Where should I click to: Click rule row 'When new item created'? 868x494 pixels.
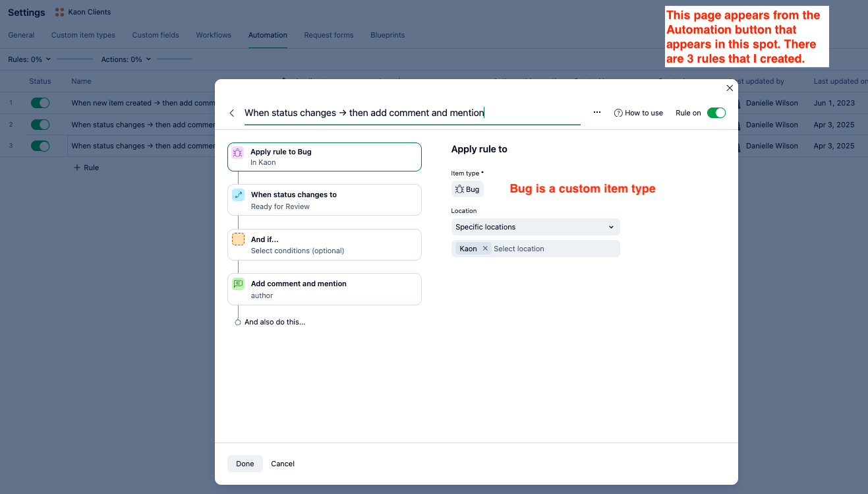(x=143, y=103)
